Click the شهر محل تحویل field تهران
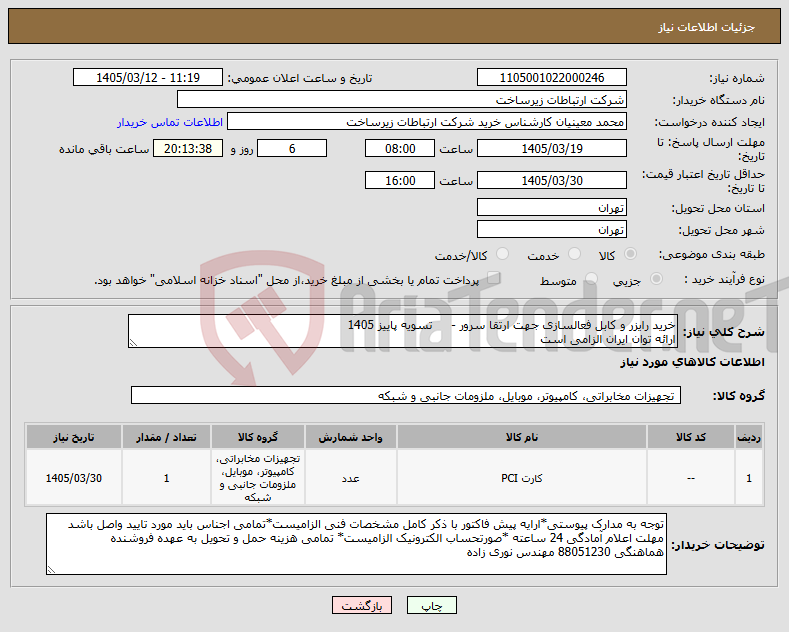 [551, 229]
